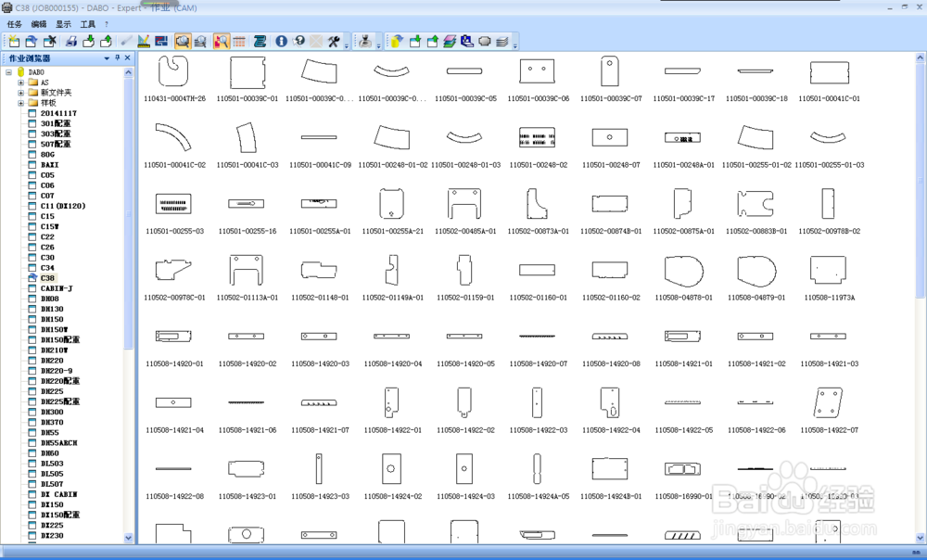Expand the 样板 folder node
The image size is (927, 560).
coord(20,103)
